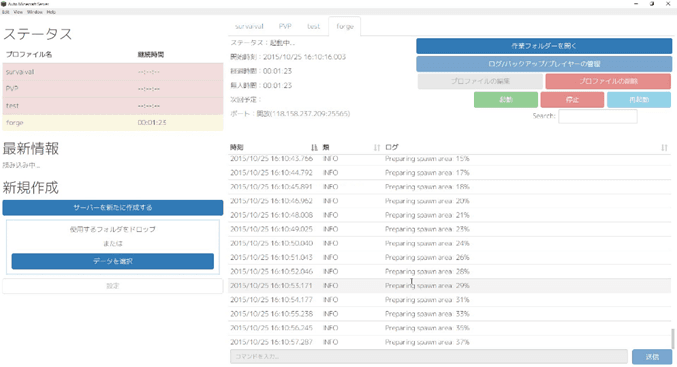
Task: Click log row Preparing spawn area: 35%
Action: coord(449,328)
